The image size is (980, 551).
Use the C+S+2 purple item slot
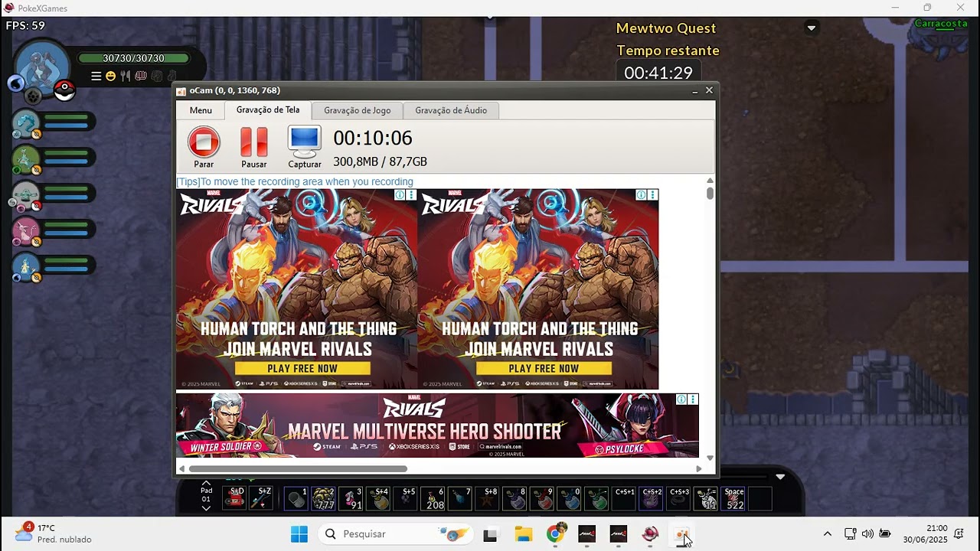pyautogui.click(x=652, y=498)
